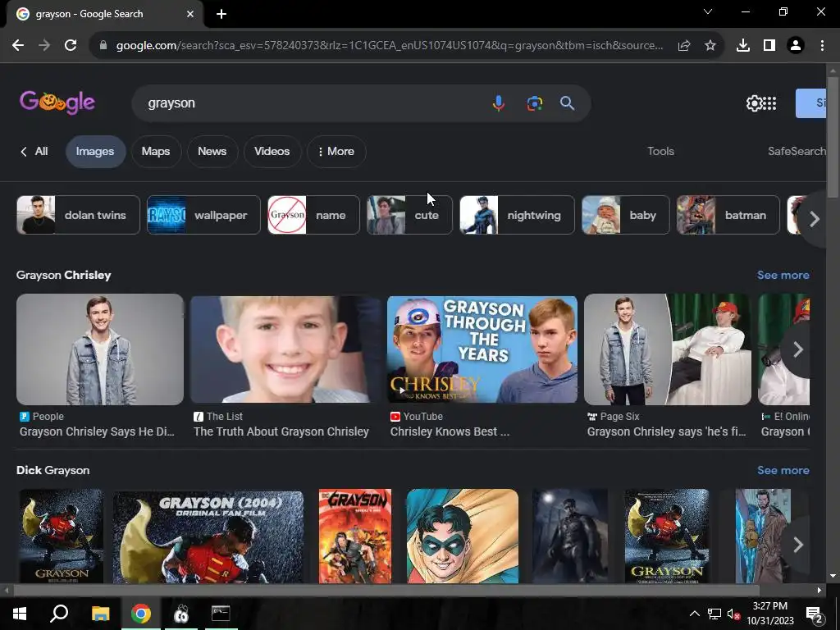Filter by batman chip
Screen dimensions: 840x630
pyautogui.click(x=728, y=215)
